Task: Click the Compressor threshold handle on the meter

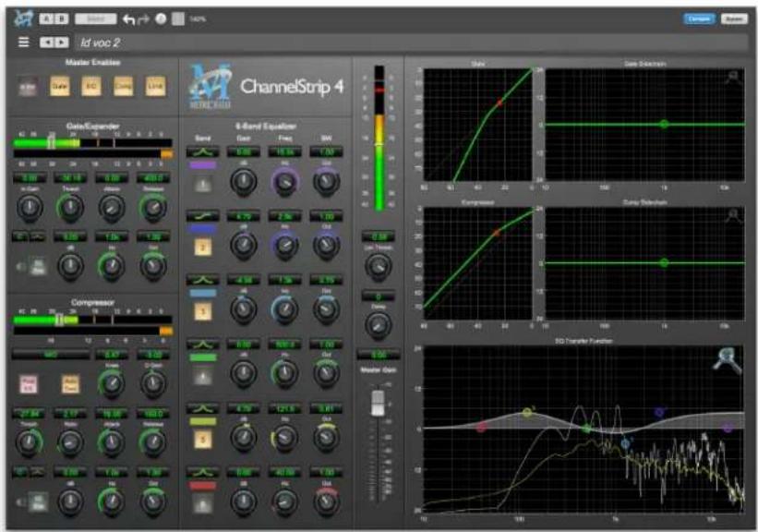Action: tap(59, 320)
